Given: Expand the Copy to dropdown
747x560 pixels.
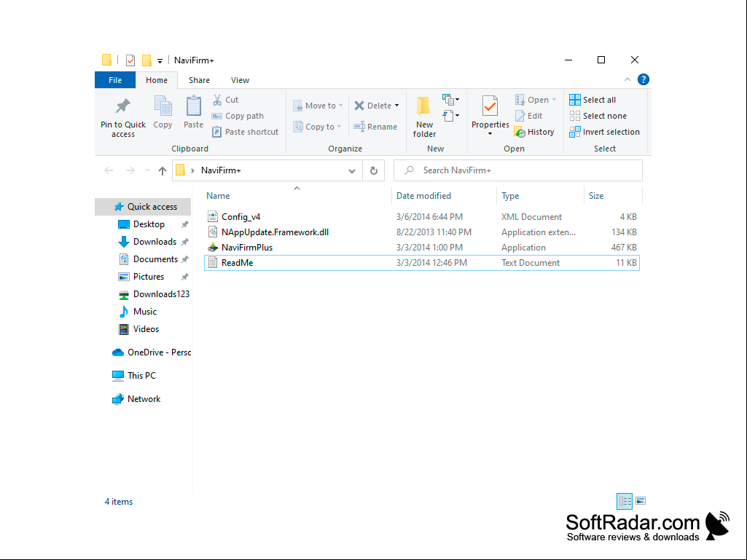Looking at the screenshot, I should (339, 127).
